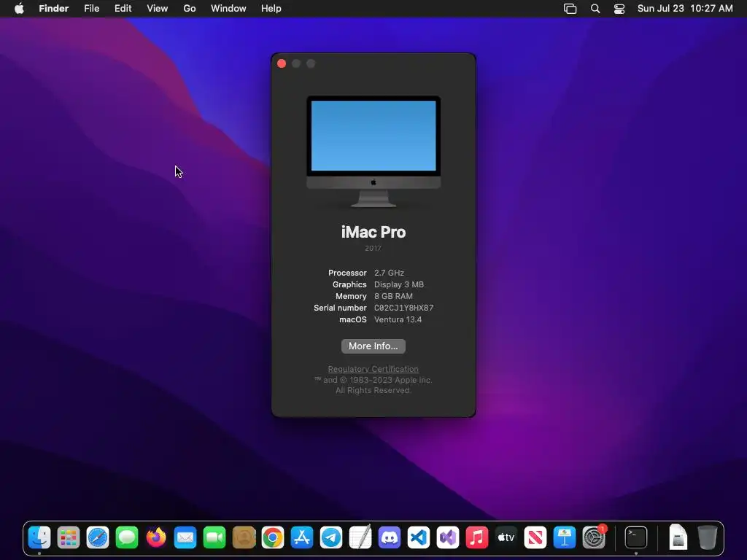The height and width of the screenshot is (560, 747).
Task: Click the date and time clock
Action: [685, 9]
